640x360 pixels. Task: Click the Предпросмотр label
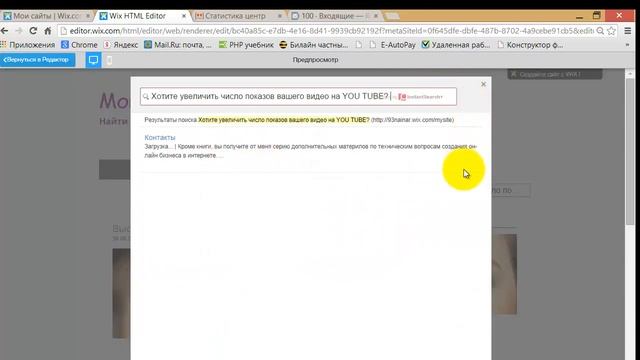tap(316, 60)
